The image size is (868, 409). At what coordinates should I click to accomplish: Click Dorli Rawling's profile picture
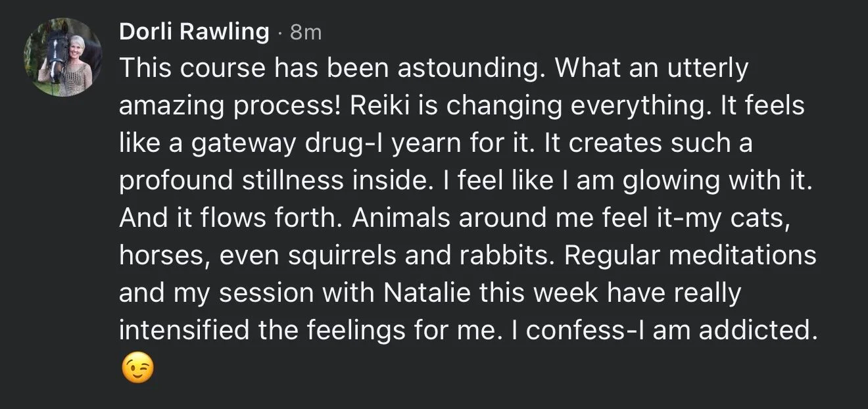62,59
